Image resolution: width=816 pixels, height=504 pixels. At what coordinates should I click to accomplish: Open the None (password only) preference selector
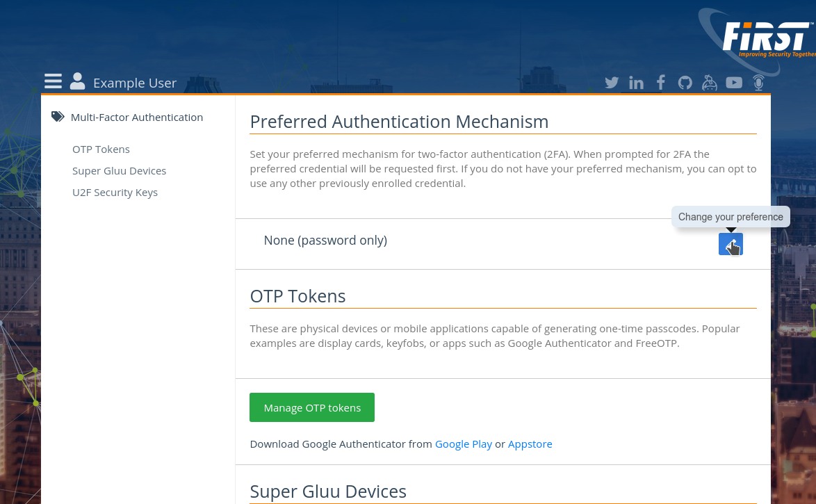(325, 240)
